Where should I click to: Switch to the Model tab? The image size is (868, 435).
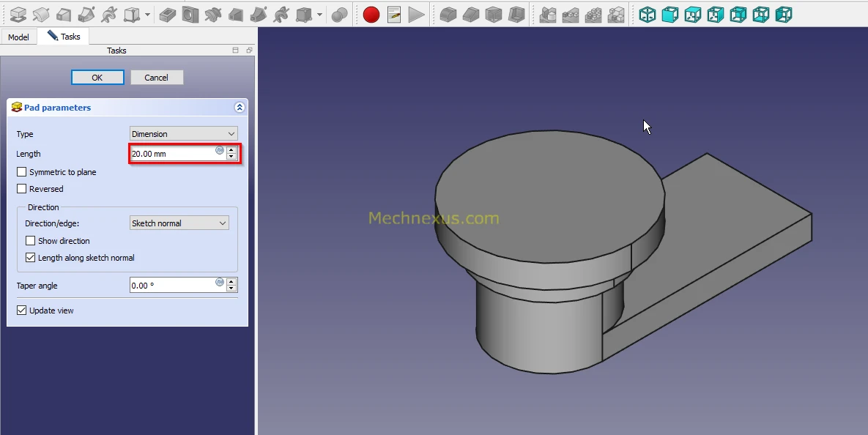tap(19, 37)
